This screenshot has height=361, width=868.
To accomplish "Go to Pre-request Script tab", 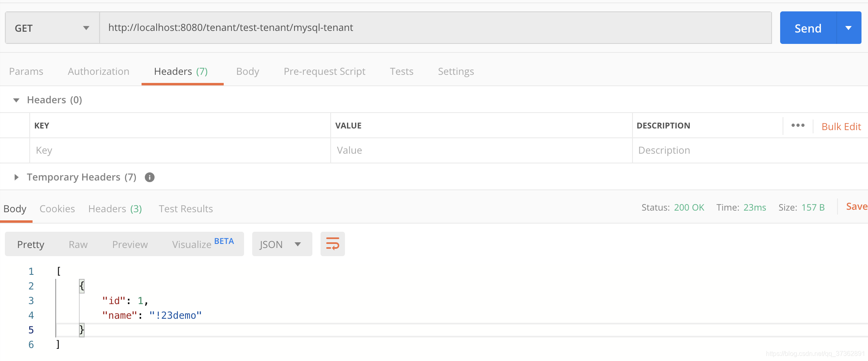I will coord(325,72).
